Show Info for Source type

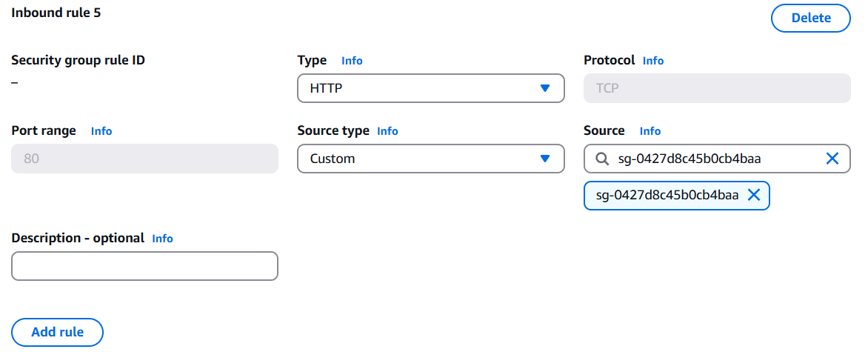point(387,131)
